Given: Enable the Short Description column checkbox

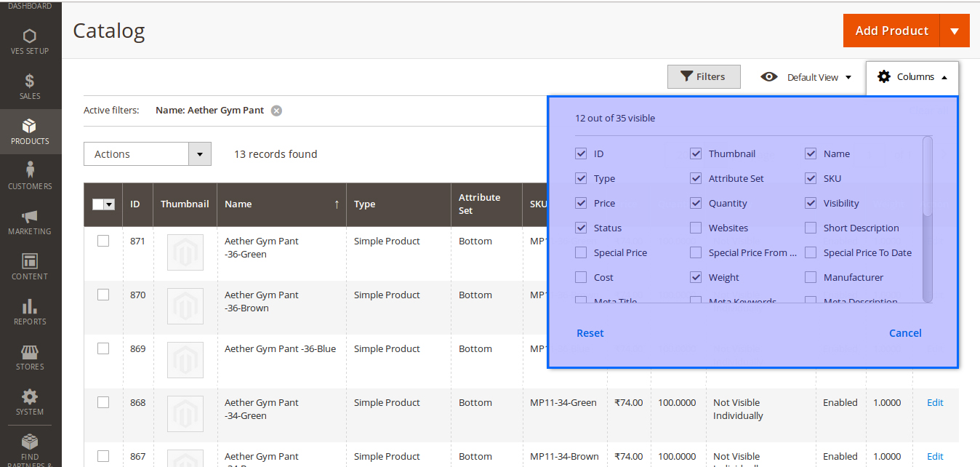Looking at the screenshot, I should tap(811, 228).
